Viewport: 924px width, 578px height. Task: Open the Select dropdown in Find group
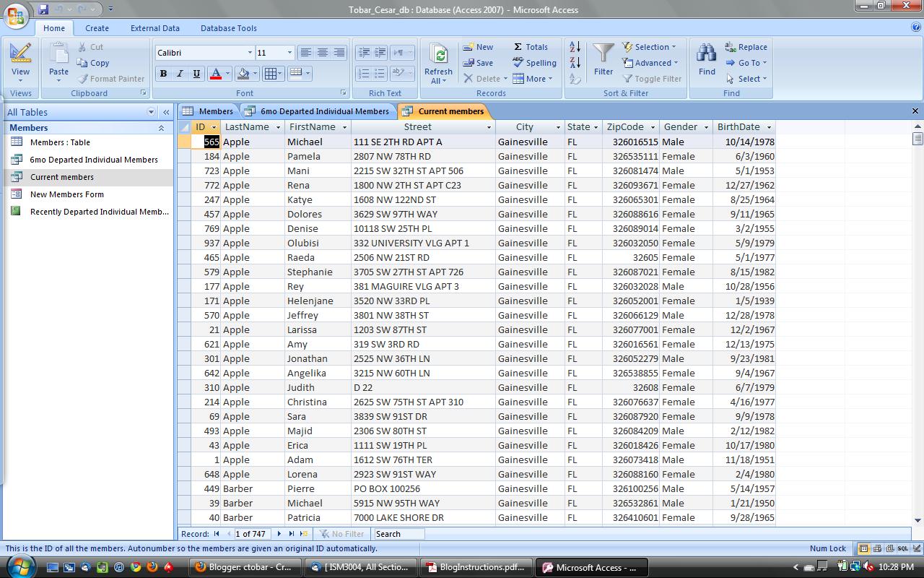pos(746,79)
